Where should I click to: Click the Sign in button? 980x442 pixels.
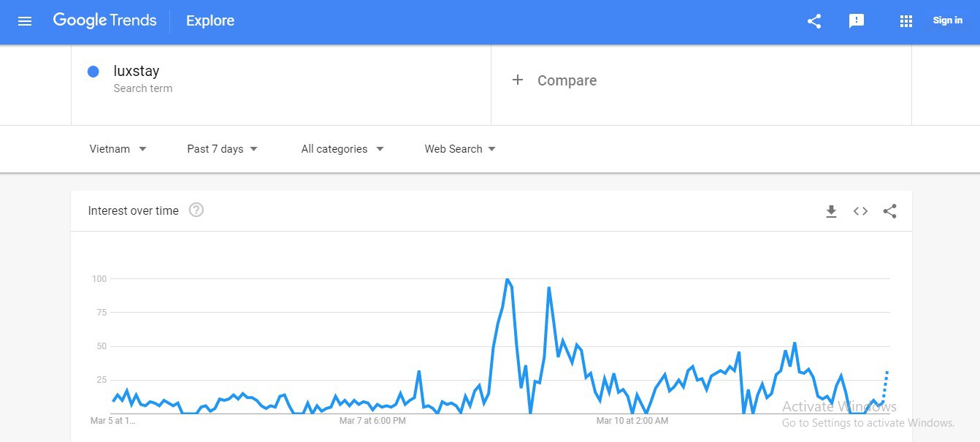coord(947,20)
